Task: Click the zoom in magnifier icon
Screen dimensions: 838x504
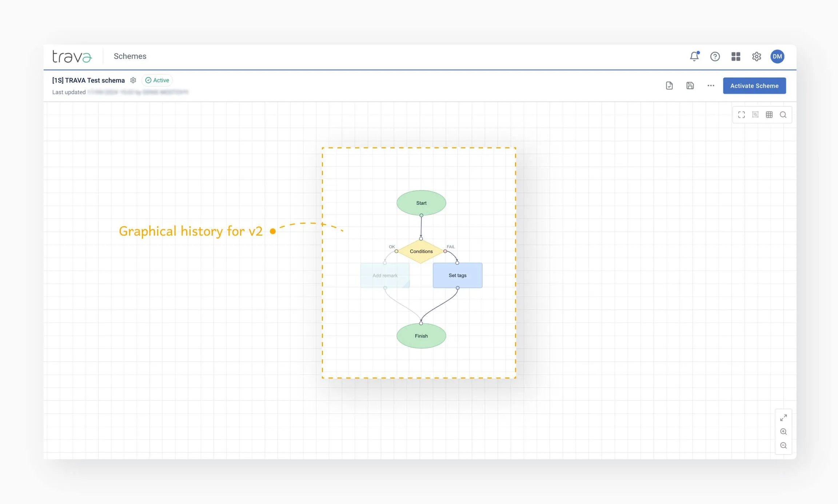Action: click(x=784, y=432)
